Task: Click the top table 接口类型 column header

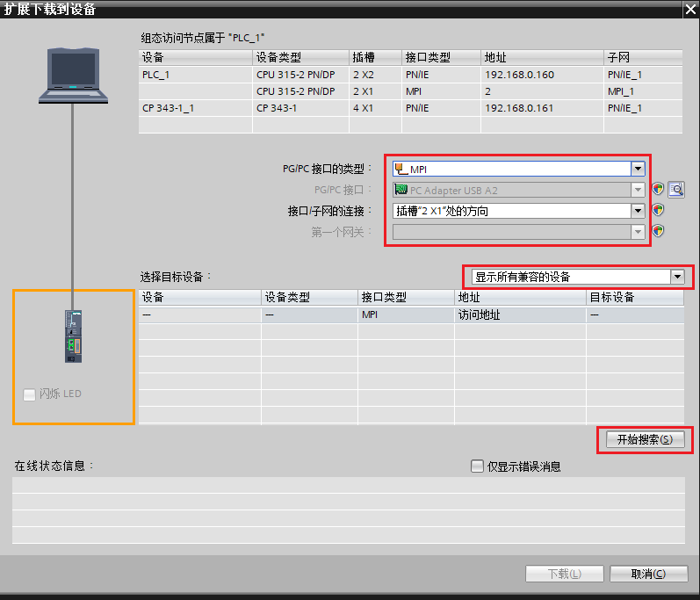Action: pos(441,58)
